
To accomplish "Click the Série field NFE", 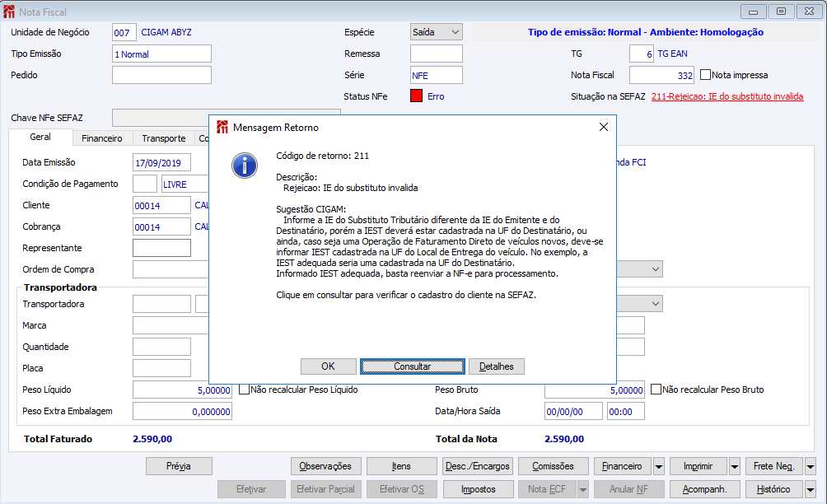I will tap(437, 75).
